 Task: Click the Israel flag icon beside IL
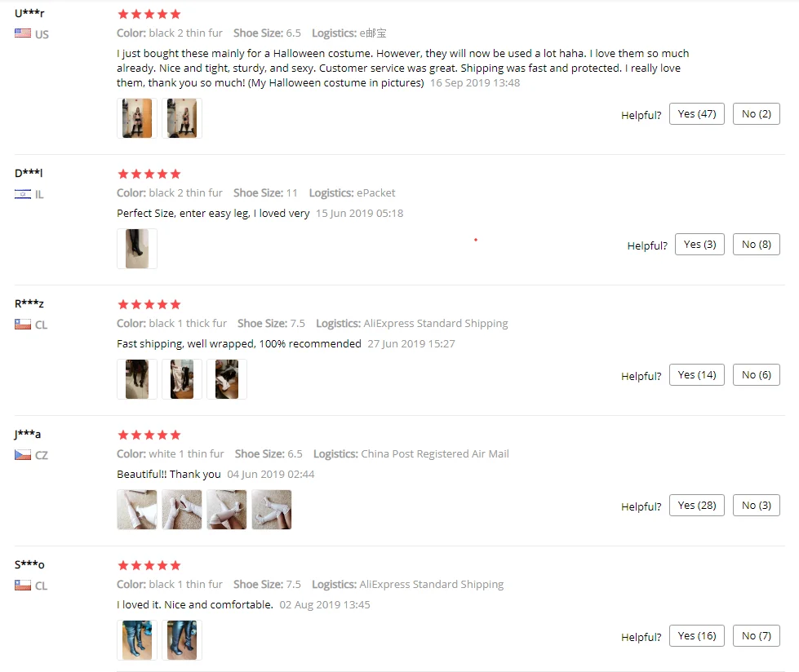(22, 194)
